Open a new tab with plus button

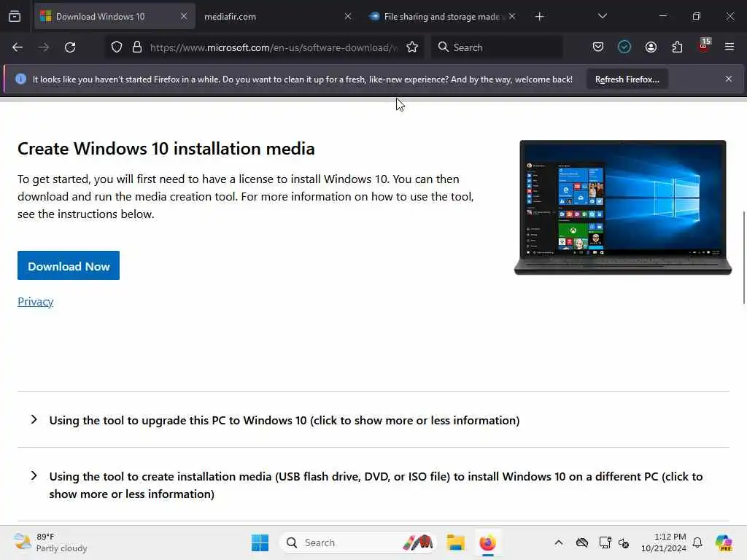(x=539, y=17)
